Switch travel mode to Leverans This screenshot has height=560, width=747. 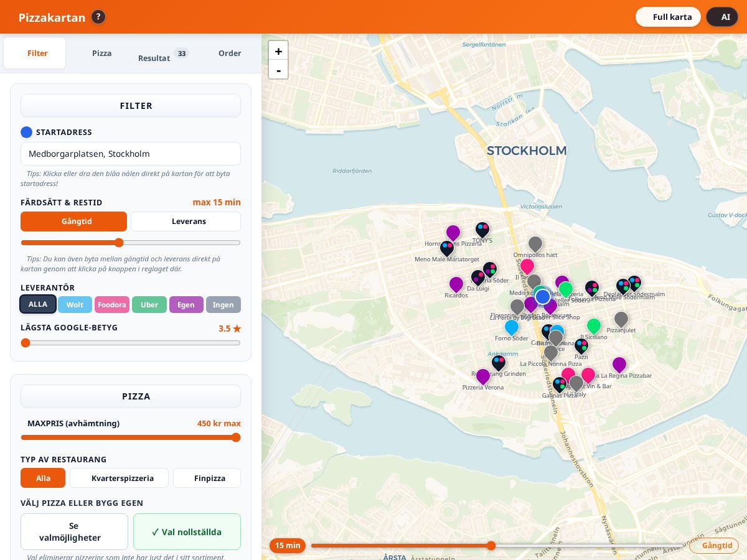coord(186,222)
